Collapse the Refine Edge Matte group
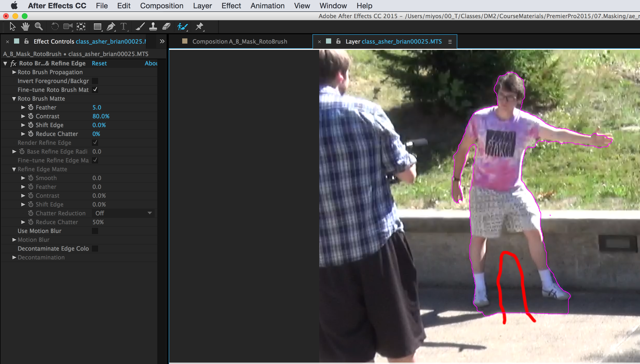The image size is (640, 364). (x=14, y=169)
